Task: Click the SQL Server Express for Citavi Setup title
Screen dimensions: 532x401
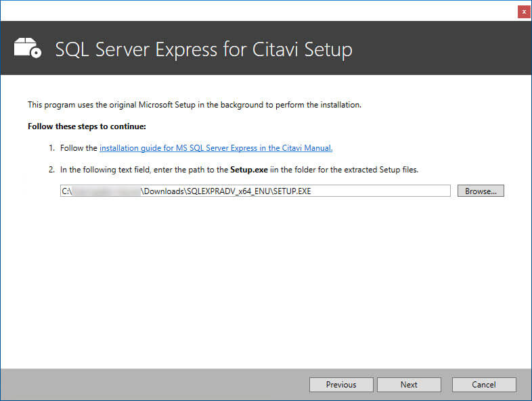Action: (x=204, y=49)
